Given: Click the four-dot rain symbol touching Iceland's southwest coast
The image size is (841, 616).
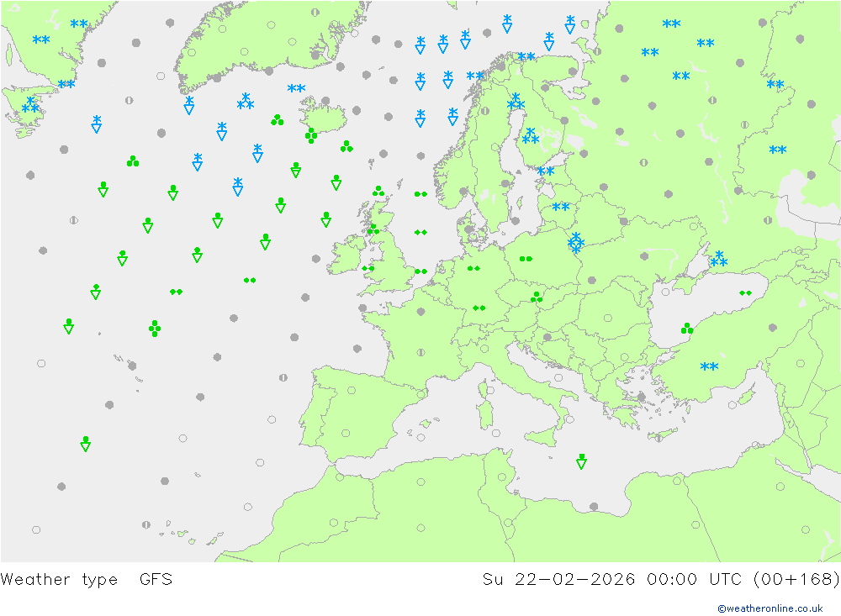Looking at the screenshot, I should [x=311, y=135].
